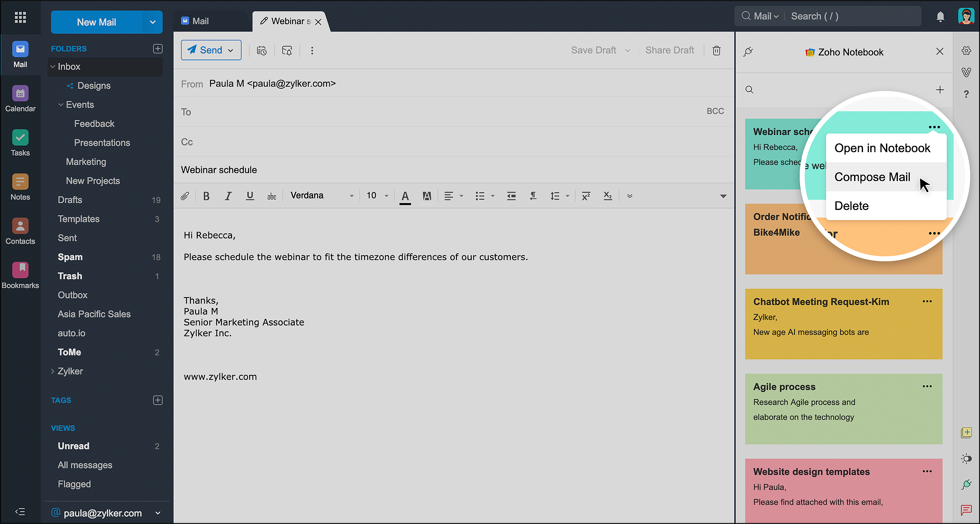Switch to the Mail tab
Viewport: 980px width, 524px height.
coord(201,21)
